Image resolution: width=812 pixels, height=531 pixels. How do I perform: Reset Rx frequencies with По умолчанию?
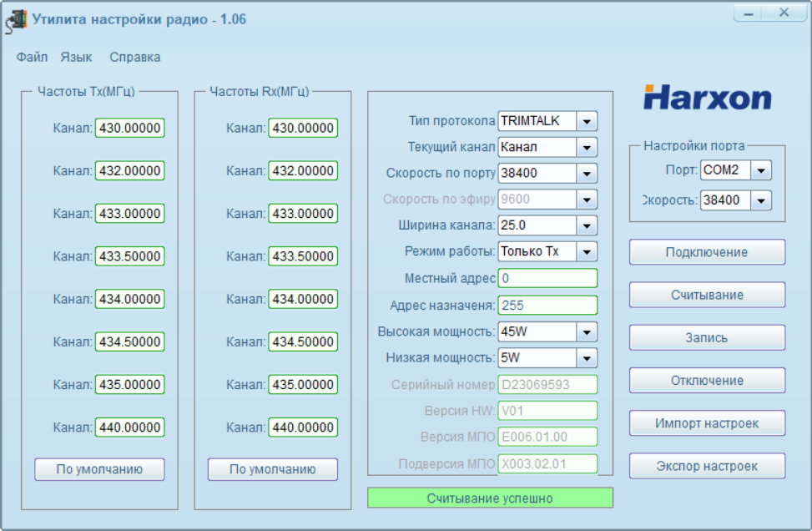[272, 469]
